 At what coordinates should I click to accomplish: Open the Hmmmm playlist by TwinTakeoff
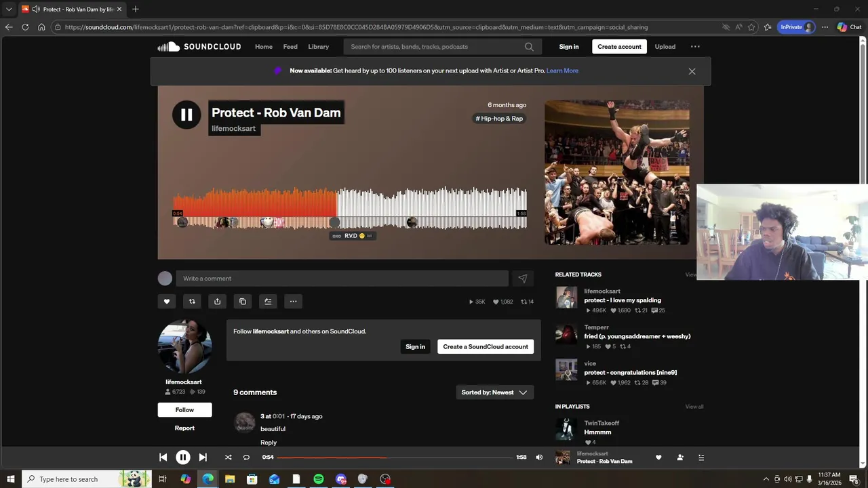coord(597,432)
